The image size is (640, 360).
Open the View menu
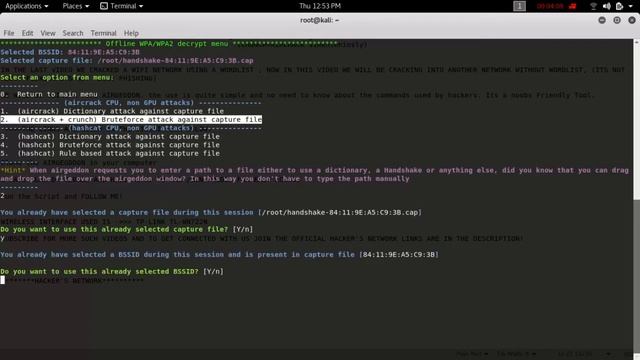point(48,33)
